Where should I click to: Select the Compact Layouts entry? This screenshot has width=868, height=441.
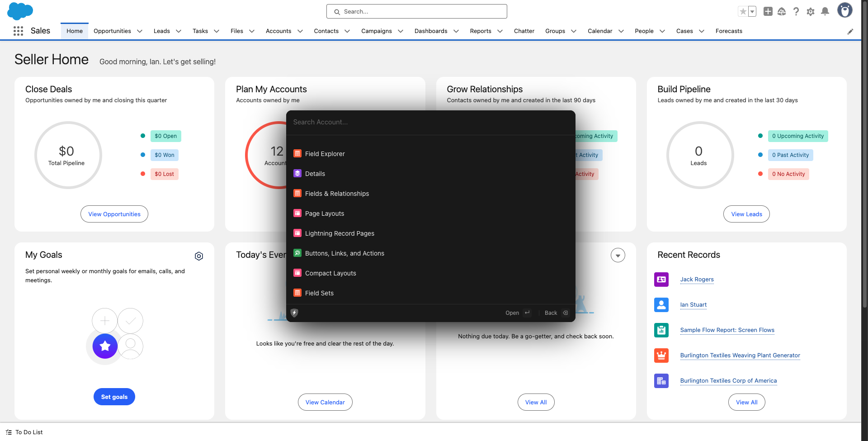pyautogui.click(x=430, y=273)
